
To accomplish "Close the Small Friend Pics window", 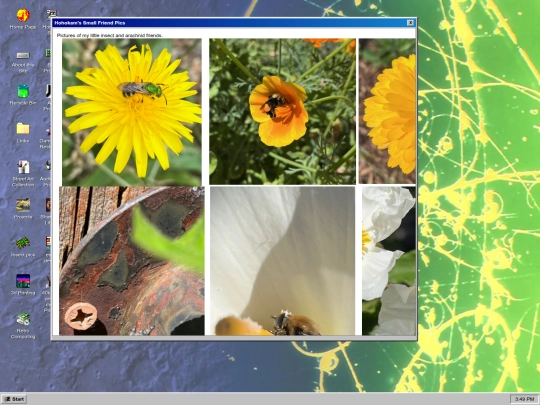I will coord(410,23).
